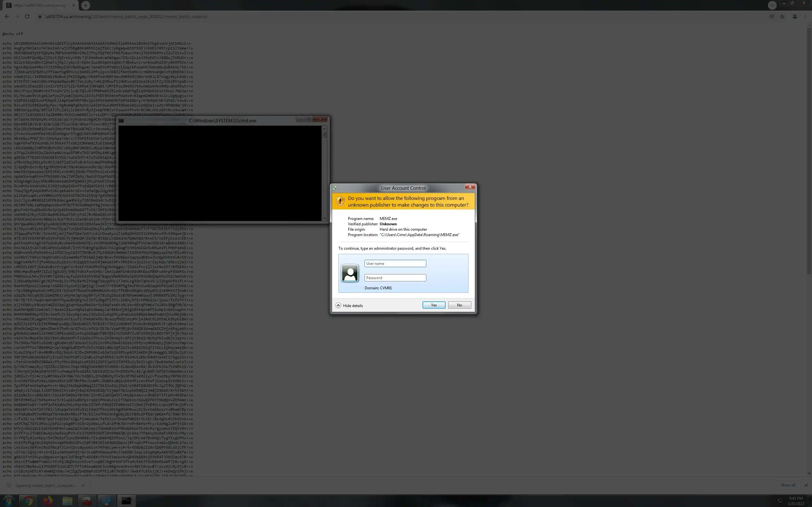
Task: Click the browser back arrow icon
Action: pyautogui.click(x=7, y=16)
